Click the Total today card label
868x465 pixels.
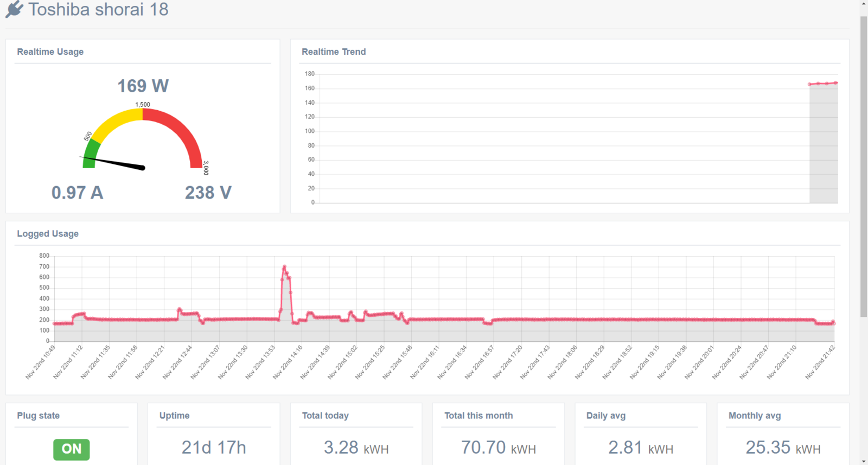[325, 416]
